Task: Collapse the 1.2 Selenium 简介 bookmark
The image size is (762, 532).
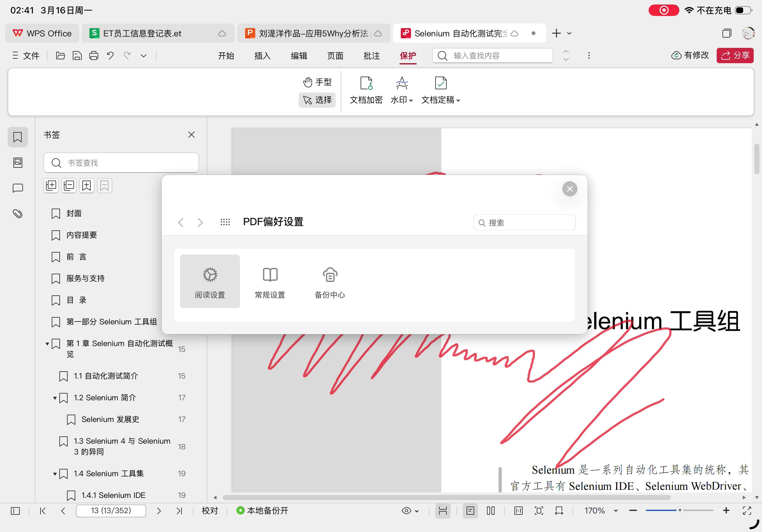Action: (x=55, y=398)
